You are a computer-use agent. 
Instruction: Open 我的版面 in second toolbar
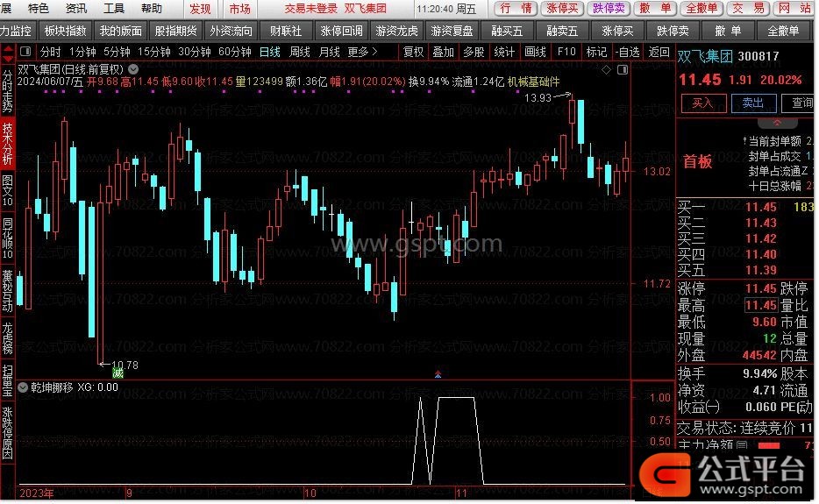(x=121, y=32)
